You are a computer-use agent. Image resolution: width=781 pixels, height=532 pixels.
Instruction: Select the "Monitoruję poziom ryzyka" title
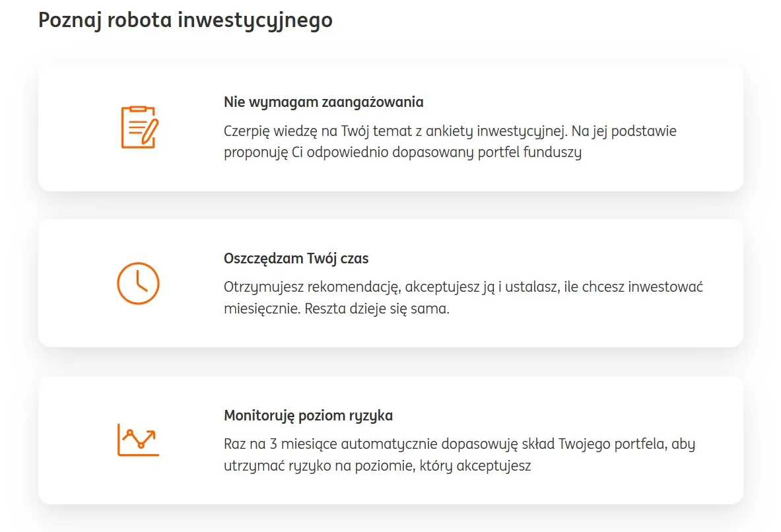click(308, 416)
